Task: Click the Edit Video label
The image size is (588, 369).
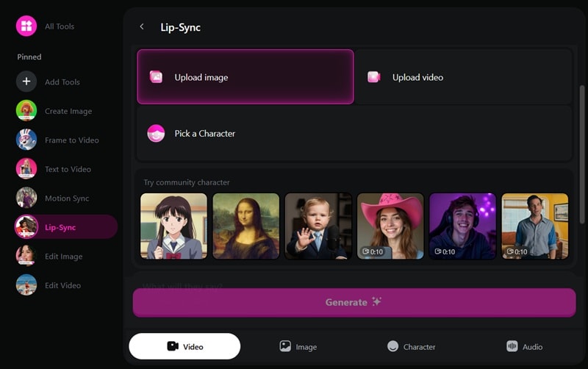Action: pyautogui.click(x=62, y=285)
